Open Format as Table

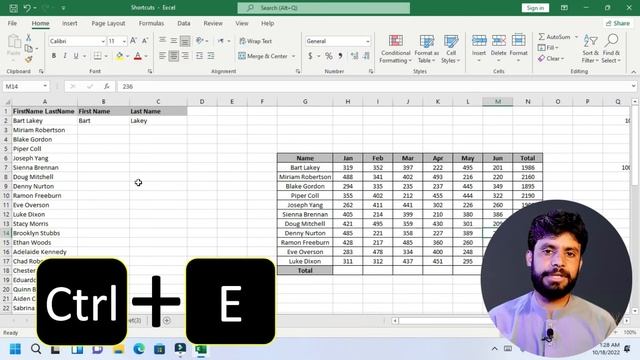(x=427, y=49)
